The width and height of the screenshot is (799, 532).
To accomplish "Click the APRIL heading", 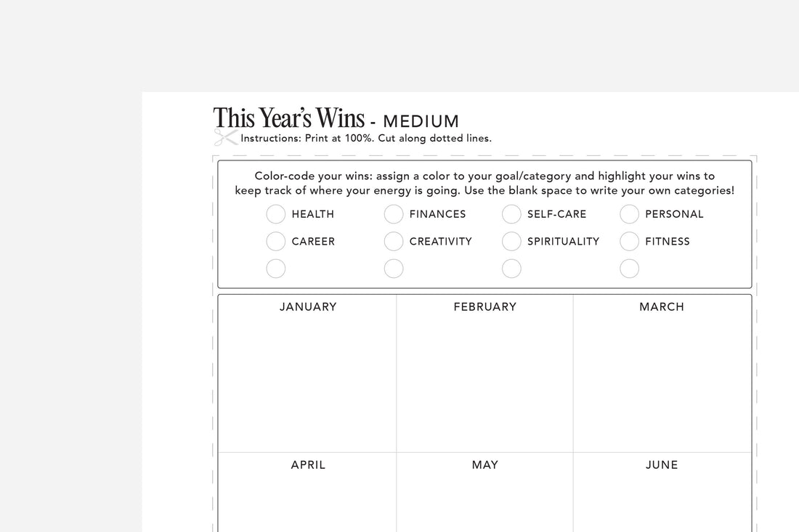I will pos(308,465).
